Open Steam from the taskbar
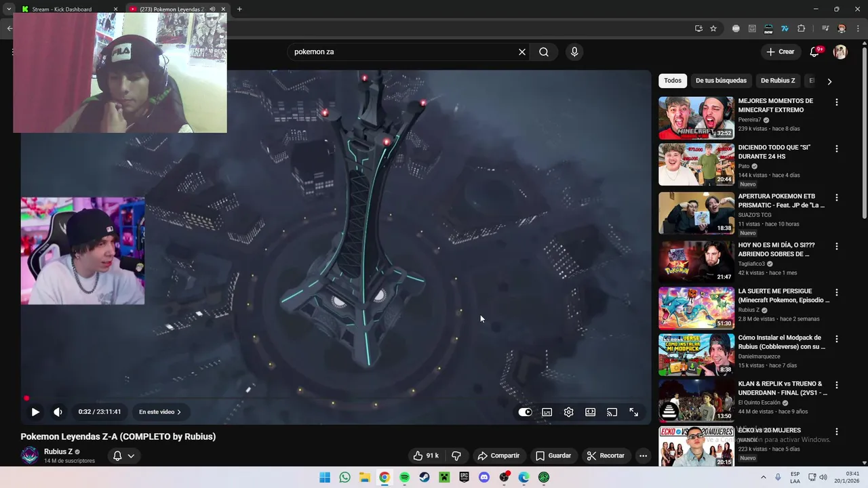This screenshot has height=488, width=868. pyautogui.click(x=425, y=477)
